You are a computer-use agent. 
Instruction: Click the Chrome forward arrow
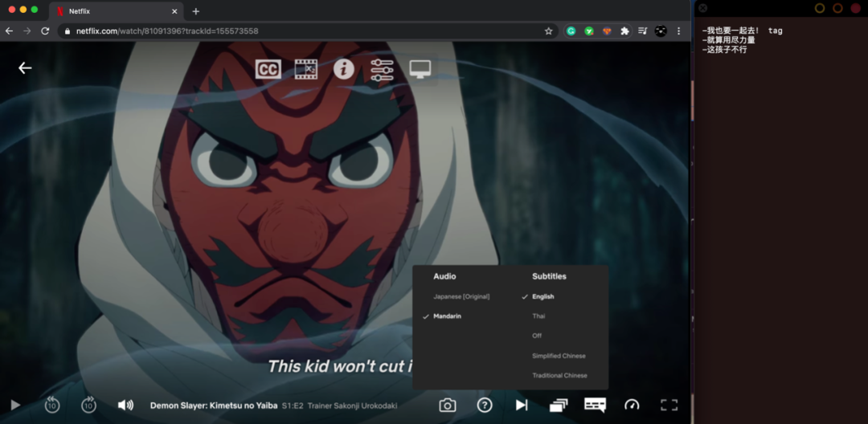click(27, 31)
